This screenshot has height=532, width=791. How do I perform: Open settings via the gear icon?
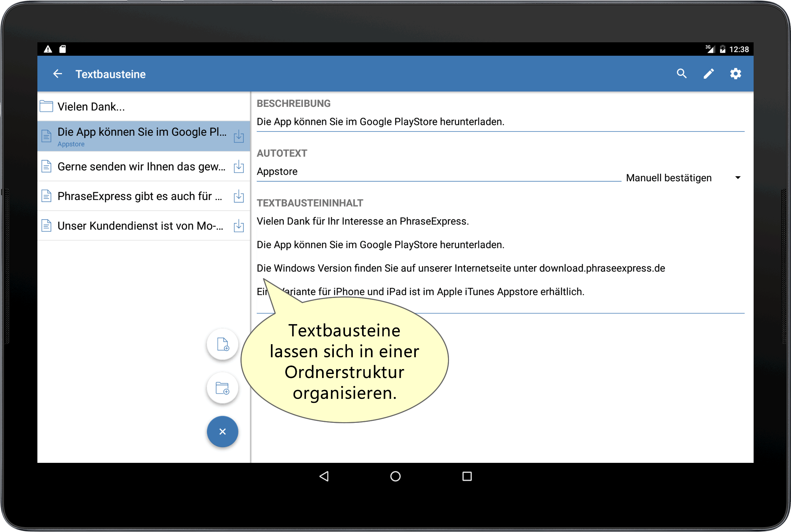[x=735, y=74]
